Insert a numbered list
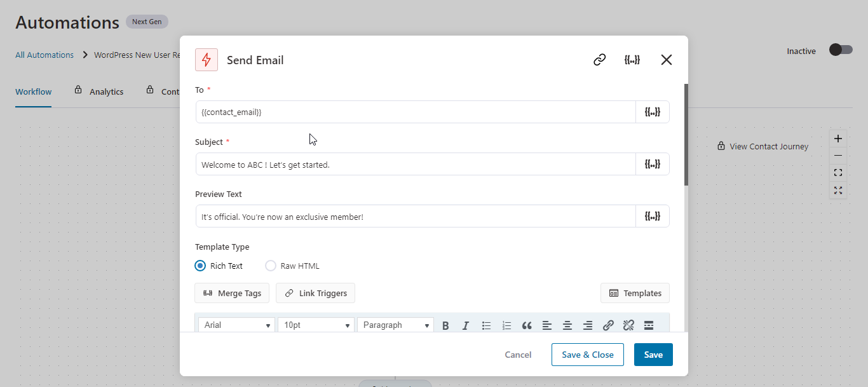The height and width of the screenshot is (387, 868). 506,325
